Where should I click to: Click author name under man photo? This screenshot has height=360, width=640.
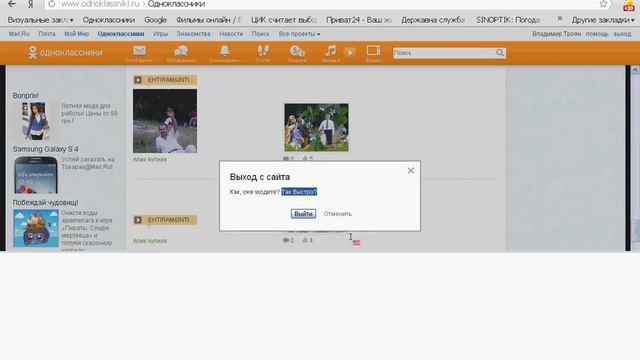(150, 159)
